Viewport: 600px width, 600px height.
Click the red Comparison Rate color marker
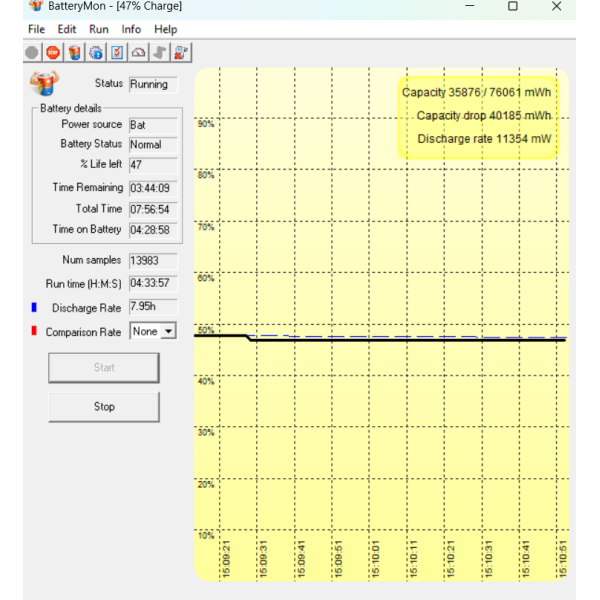(34, 331)
